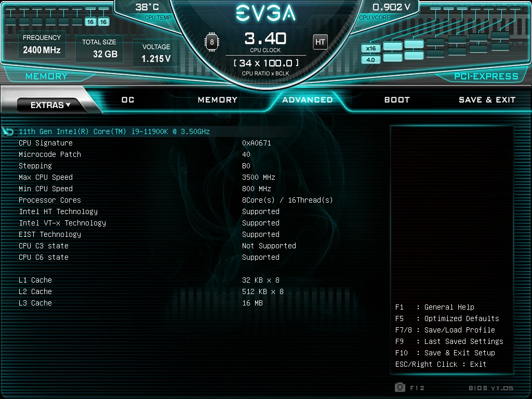The image size is (532, 399).
Task: Click the 3500 MHz value
Action: [x=259, y=177]
